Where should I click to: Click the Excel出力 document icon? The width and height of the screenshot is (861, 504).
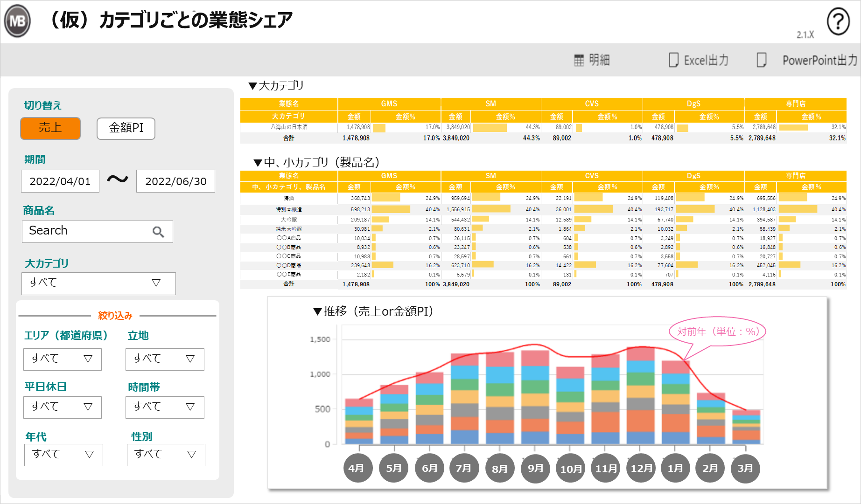[x=673, y=60]
